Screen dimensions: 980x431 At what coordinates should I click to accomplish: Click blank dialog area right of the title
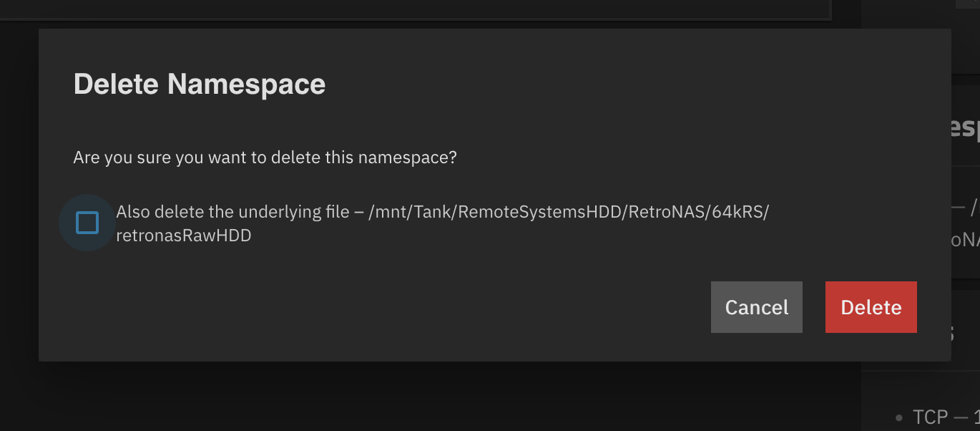pyautogui.click(x=608, y=84)
